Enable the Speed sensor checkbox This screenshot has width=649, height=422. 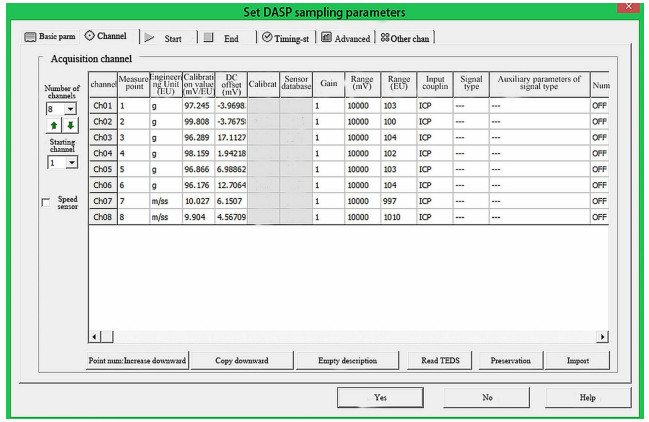point(46,202)
